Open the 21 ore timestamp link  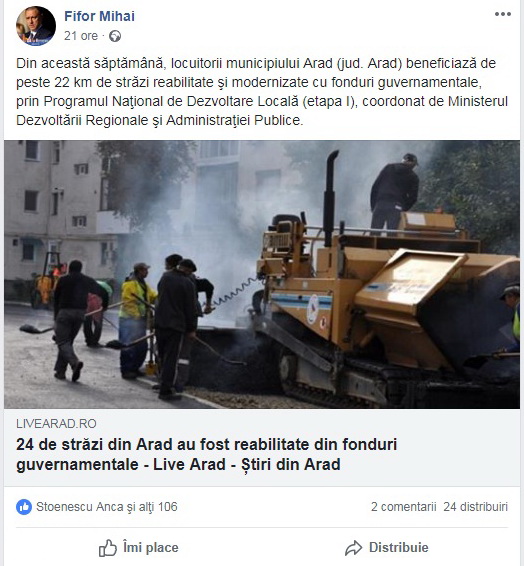pos(81,36)
